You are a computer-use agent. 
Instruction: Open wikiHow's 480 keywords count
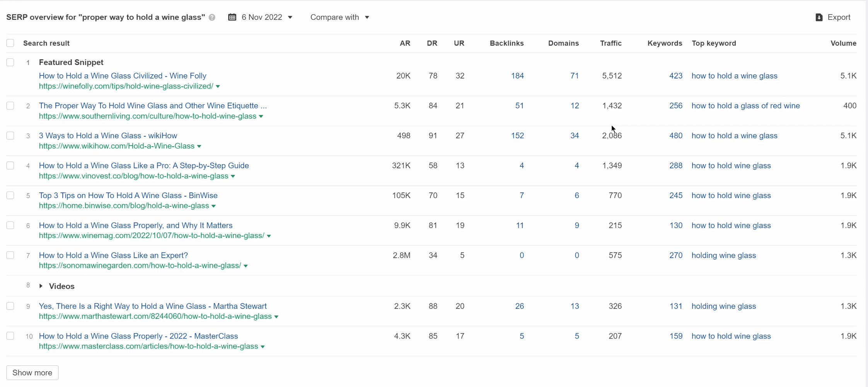click(676, 135)
